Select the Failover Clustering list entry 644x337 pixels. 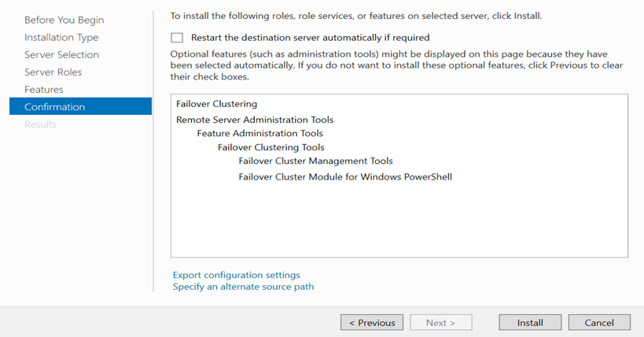[x=216, y=104]
